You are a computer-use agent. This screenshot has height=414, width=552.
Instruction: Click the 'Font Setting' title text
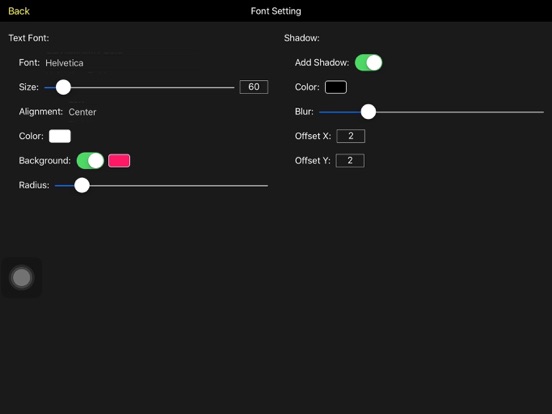276,11
